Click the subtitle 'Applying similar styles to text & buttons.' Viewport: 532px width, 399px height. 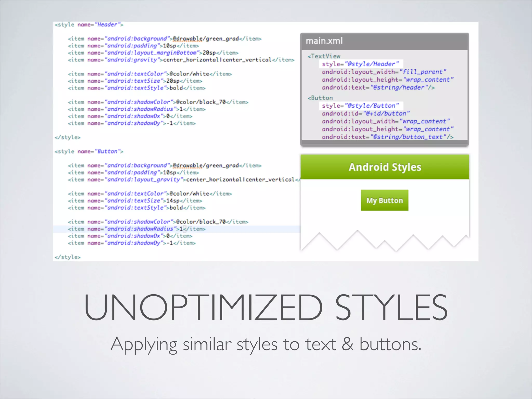[266, 344]
